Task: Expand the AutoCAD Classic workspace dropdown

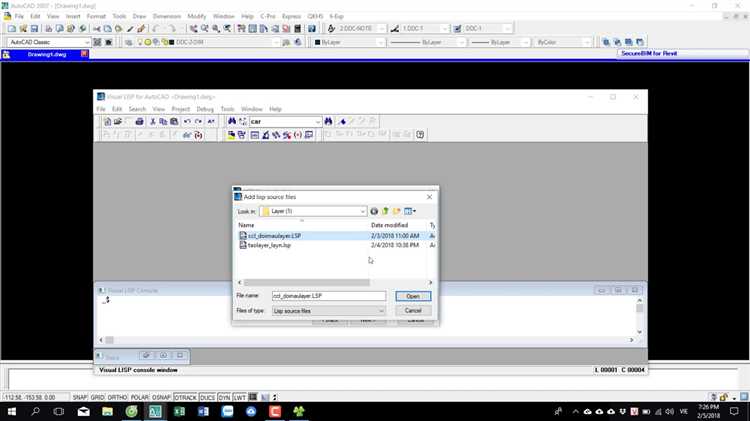Action: coord(87,43)
